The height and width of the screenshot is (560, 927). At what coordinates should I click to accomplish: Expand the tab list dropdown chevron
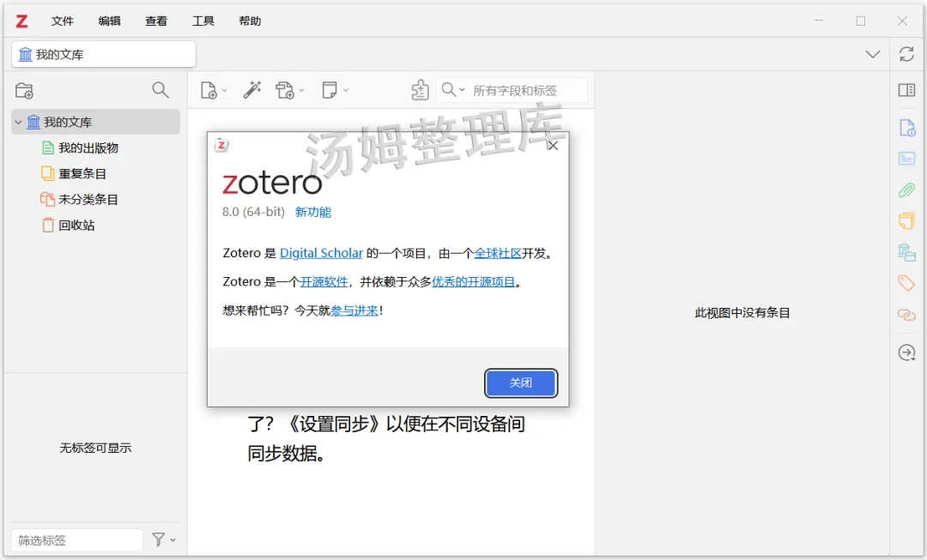(873, 54)
